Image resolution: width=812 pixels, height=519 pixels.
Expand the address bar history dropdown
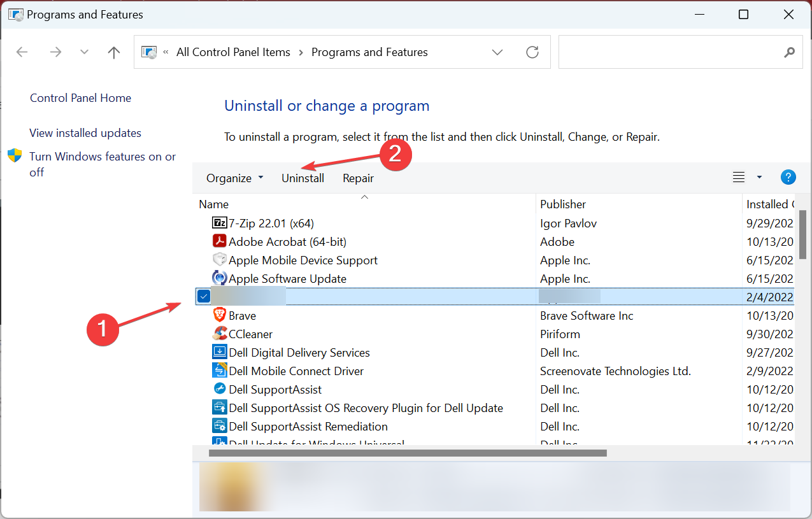click(497, 52)
